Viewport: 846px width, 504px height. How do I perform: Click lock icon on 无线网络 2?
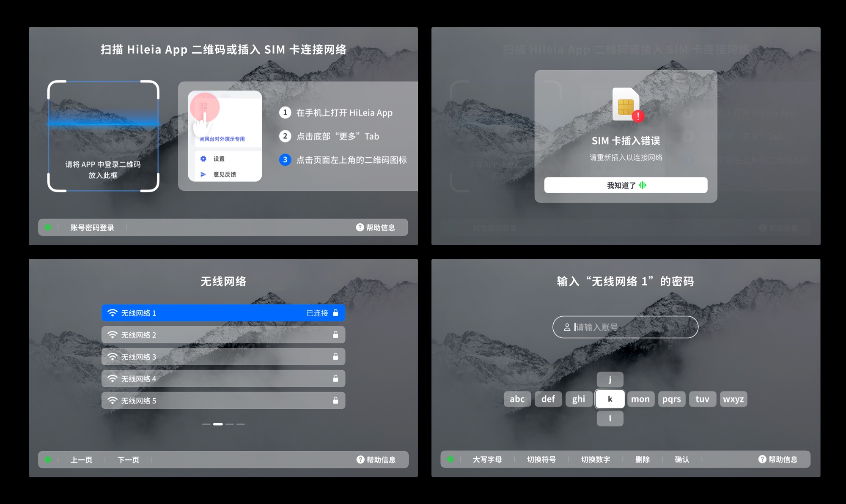tap(335, 335)
